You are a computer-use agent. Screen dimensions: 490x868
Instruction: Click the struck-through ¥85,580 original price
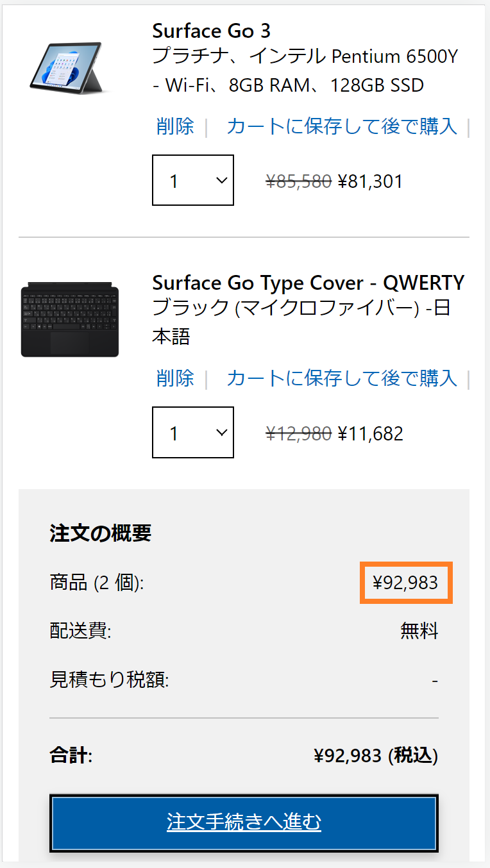click(298, 181)
